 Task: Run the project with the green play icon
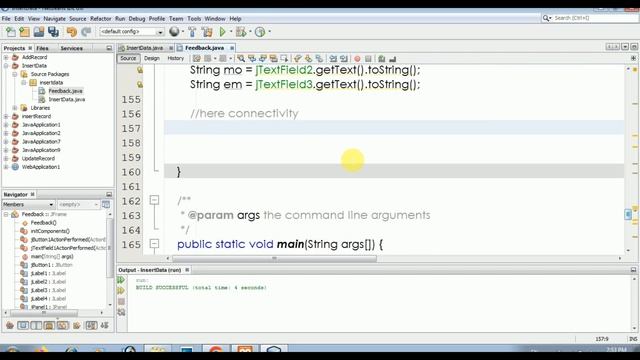click(x=222, y=32)
